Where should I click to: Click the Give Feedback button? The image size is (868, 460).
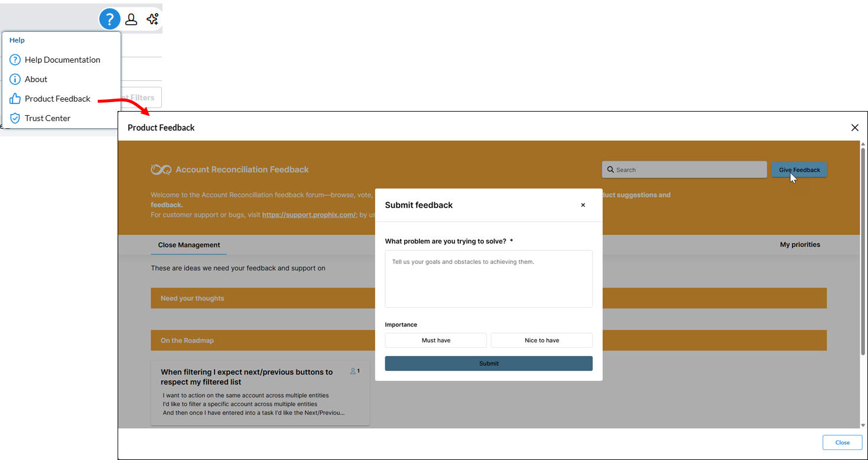point(799,170)
